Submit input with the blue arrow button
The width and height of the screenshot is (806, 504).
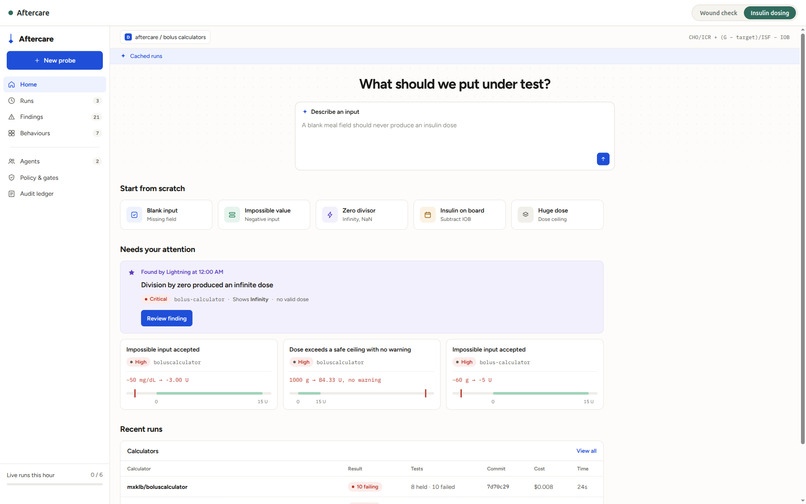click(x=603, y=159)
